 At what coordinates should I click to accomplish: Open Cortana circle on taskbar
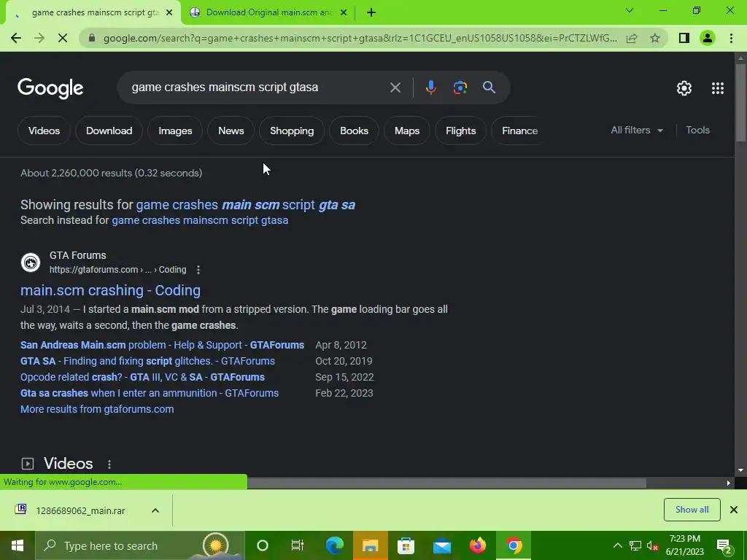coord(262,545)
